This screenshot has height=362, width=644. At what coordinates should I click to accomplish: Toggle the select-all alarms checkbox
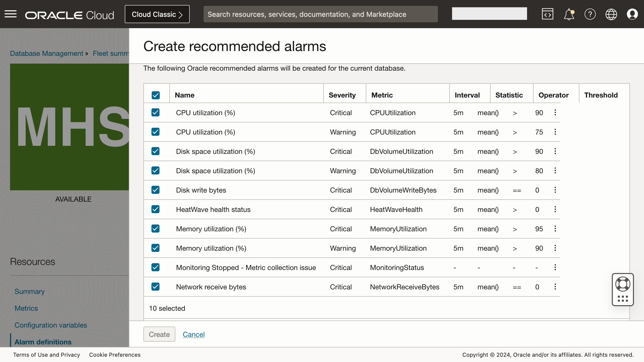coord(155,95)
